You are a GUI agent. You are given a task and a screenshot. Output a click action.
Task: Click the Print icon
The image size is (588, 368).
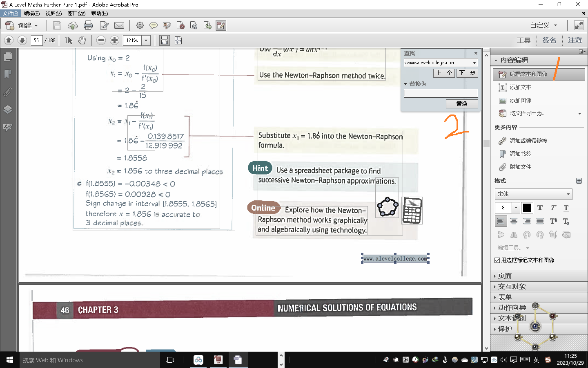pos(88,25)
